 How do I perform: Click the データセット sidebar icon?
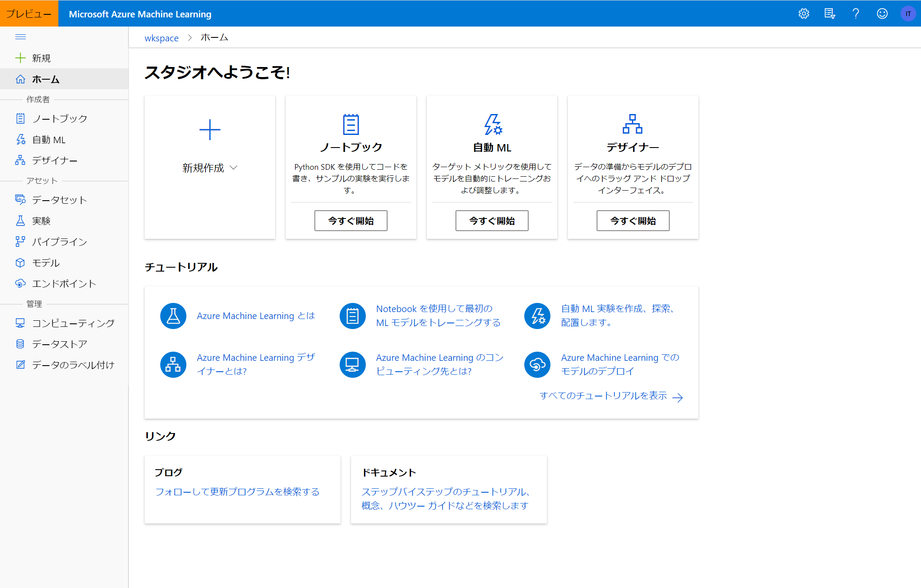click(20, 199)
